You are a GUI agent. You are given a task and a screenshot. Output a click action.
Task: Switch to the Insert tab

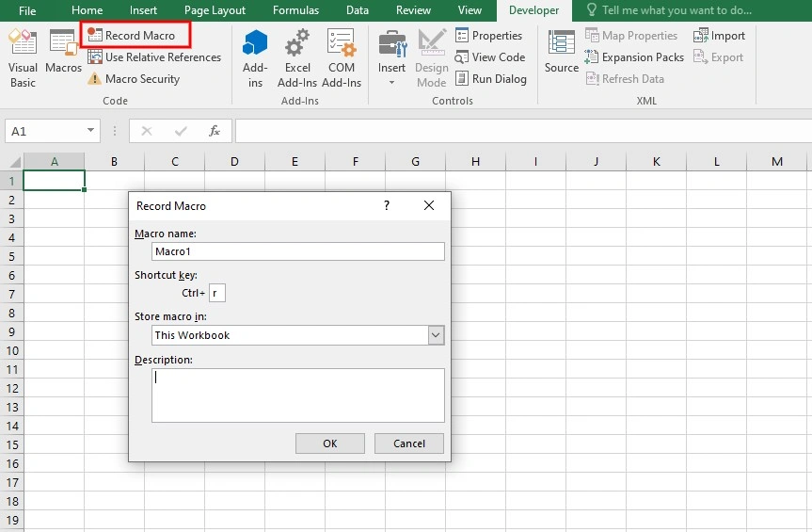point(143,10)
